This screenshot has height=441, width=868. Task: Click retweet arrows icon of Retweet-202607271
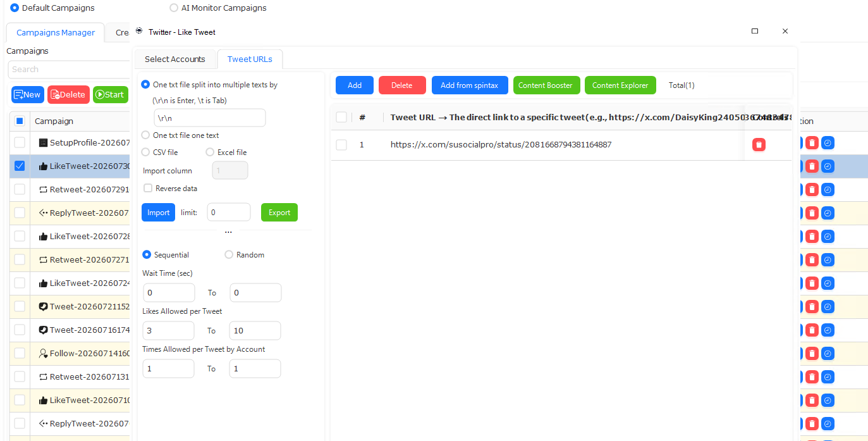[43, 259]
